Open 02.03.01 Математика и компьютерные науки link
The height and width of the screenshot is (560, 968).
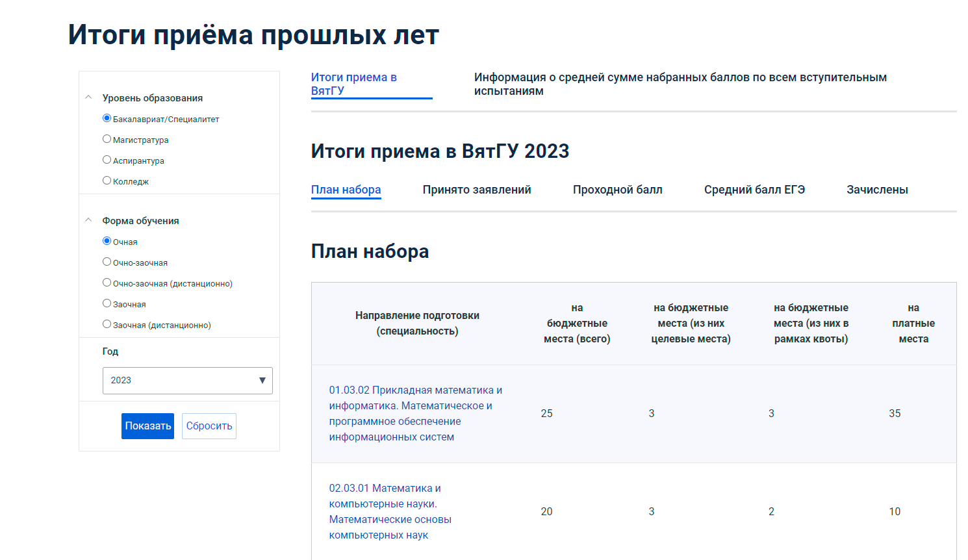click(390, 512)
